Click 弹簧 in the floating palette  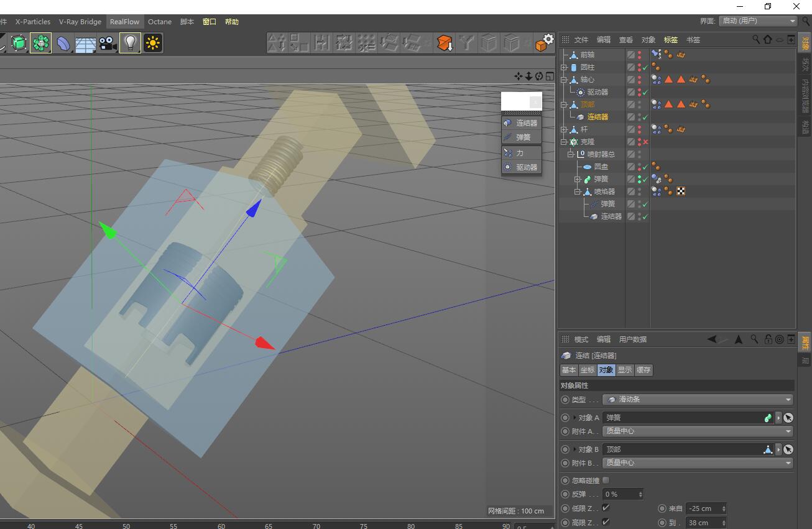pyautogui.click(x=521, y=137)
